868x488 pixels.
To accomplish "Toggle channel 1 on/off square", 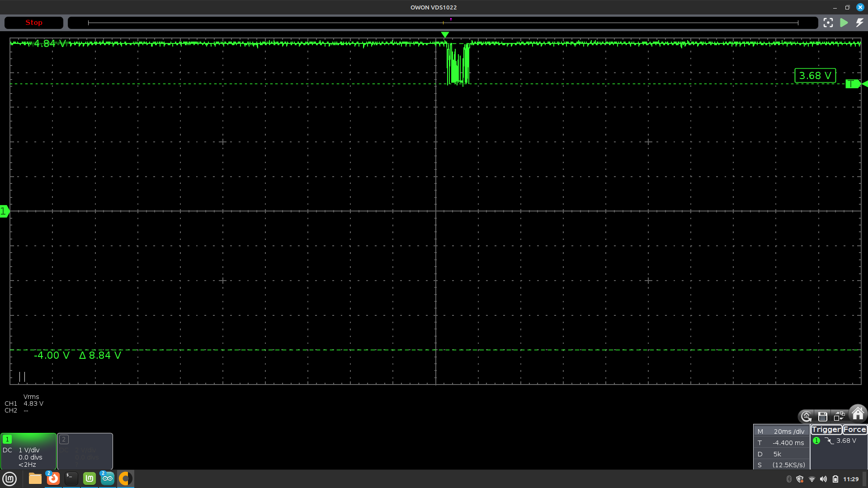I will coord(7,439).
